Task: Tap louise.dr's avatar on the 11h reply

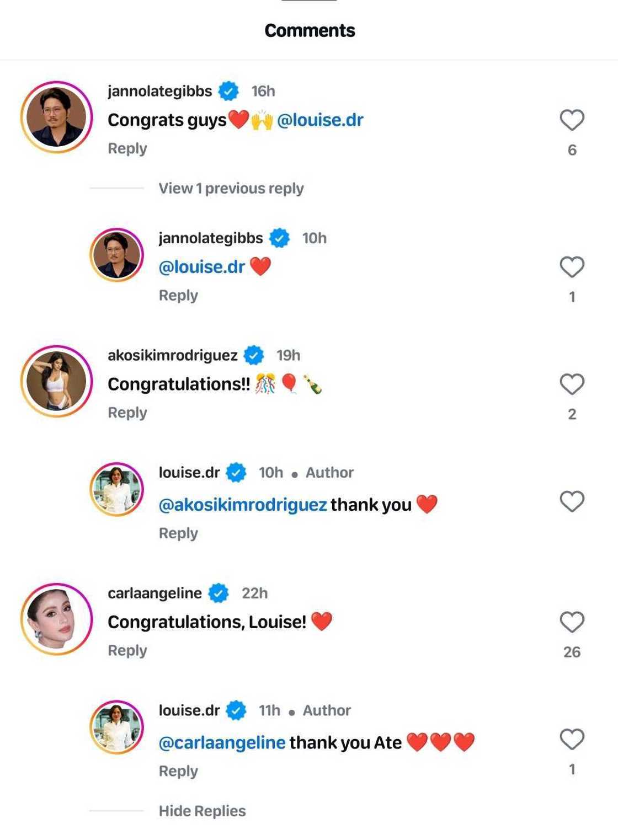Action: coord(116,727)
